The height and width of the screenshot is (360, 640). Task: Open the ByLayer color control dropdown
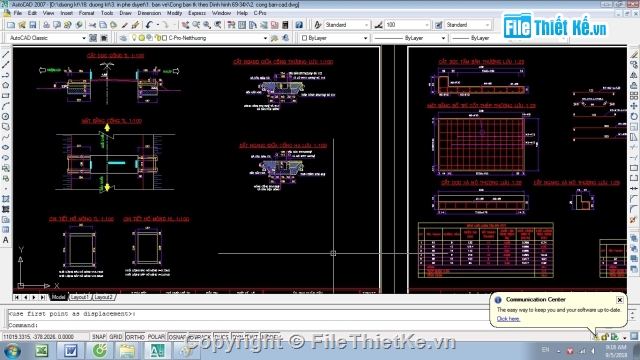click(x=334, y=38)
